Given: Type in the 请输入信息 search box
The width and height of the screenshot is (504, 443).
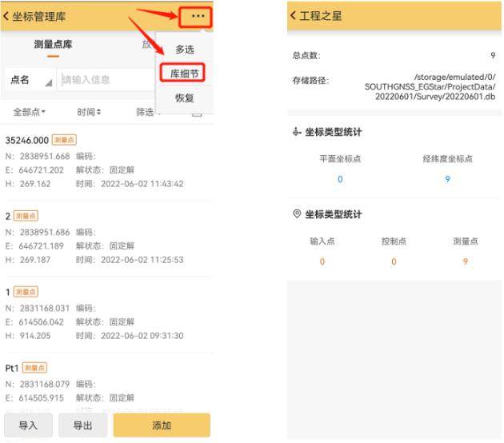Looking at the screenshot, I should [x=104, y=80].
